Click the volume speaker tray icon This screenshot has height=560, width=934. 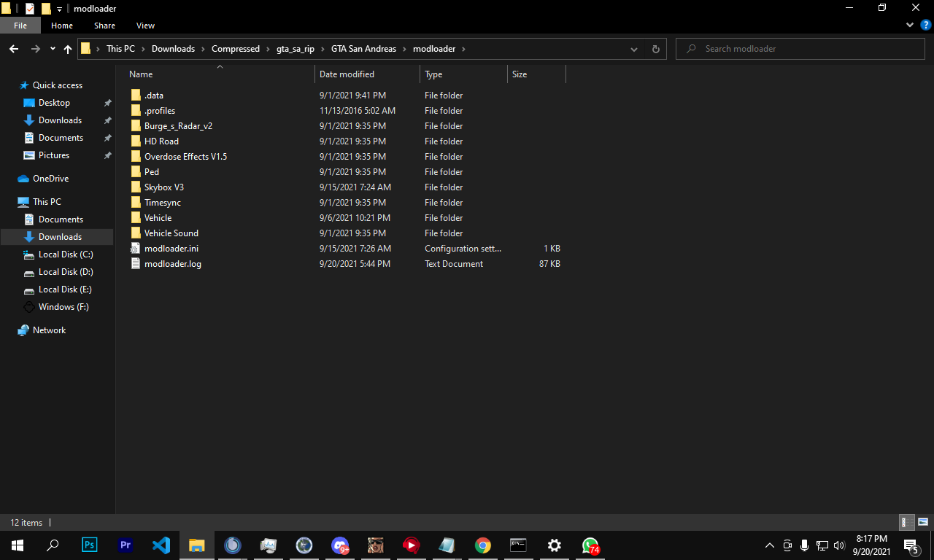(x=839, y=545)
